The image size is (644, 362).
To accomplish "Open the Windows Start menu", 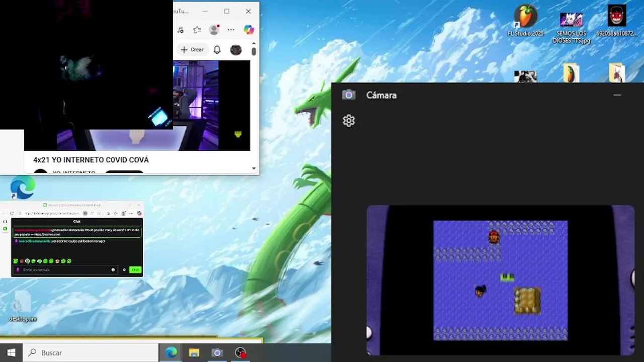I will (x=11, y=353).
